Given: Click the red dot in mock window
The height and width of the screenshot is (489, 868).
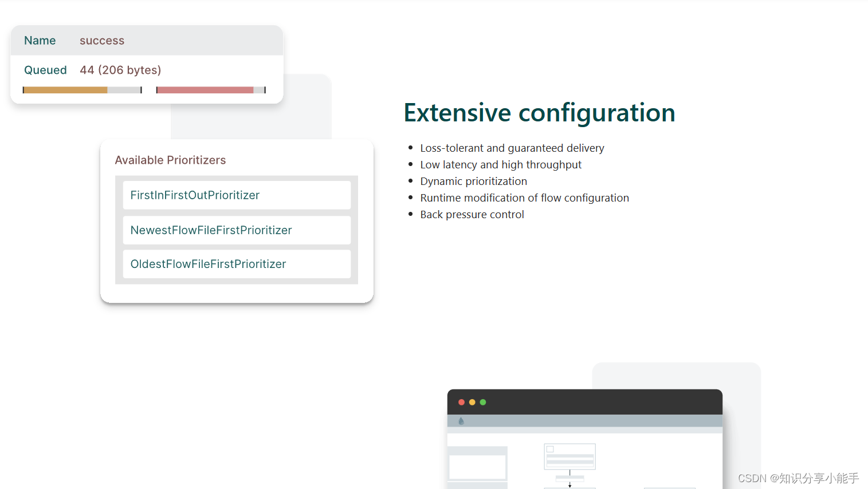Looking at the screenshot, I should tap(461, 403).
